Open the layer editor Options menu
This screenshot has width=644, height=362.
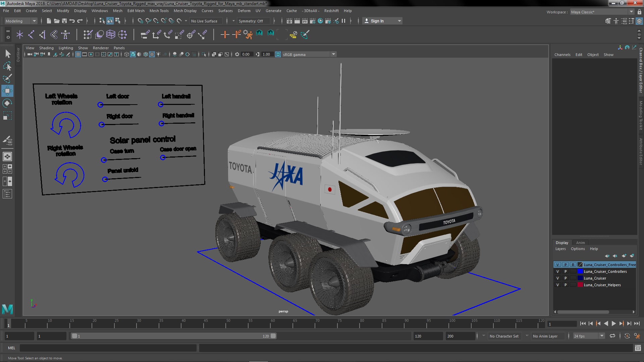(578, 249)
